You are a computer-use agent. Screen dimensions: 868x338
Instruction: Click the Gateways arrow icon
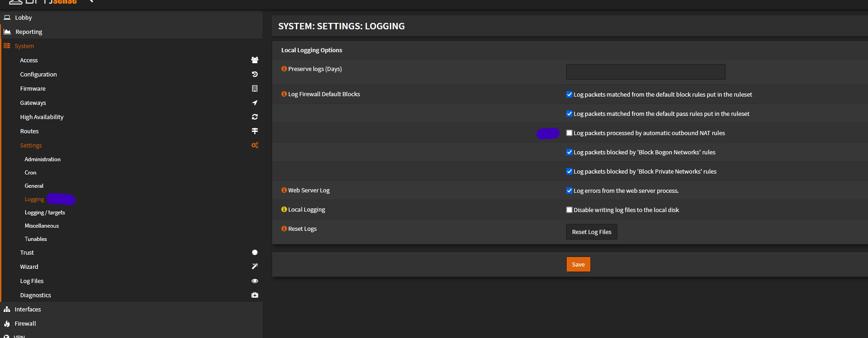(255, 103)
